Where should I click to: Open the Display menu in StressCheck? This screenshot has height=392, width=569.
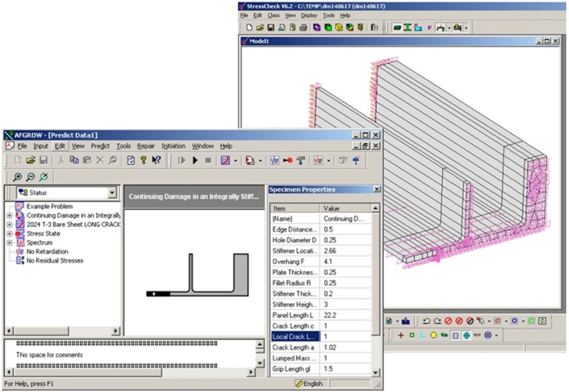tap(309, 15)
